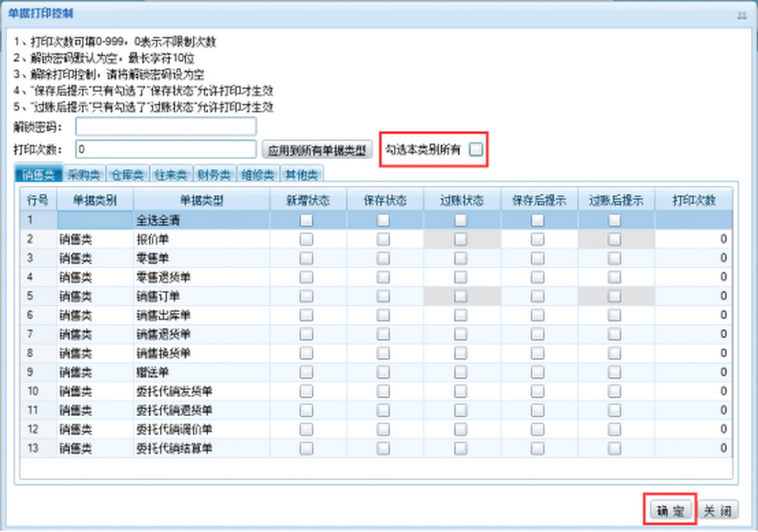Viewport: 758px width, 532px height.
Task: Switch to the 采购类 tab
Action: coord(84,174)
